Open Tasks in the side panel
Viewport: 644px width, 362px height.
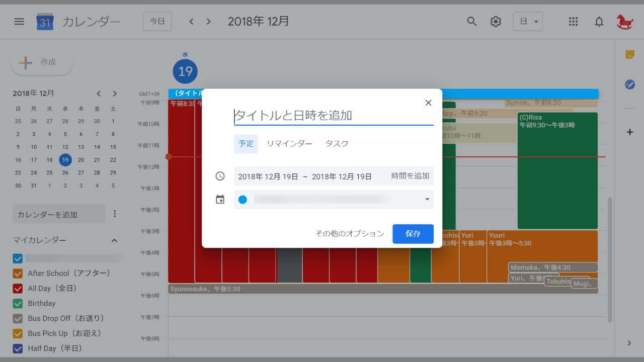click(x=629, y=84)
